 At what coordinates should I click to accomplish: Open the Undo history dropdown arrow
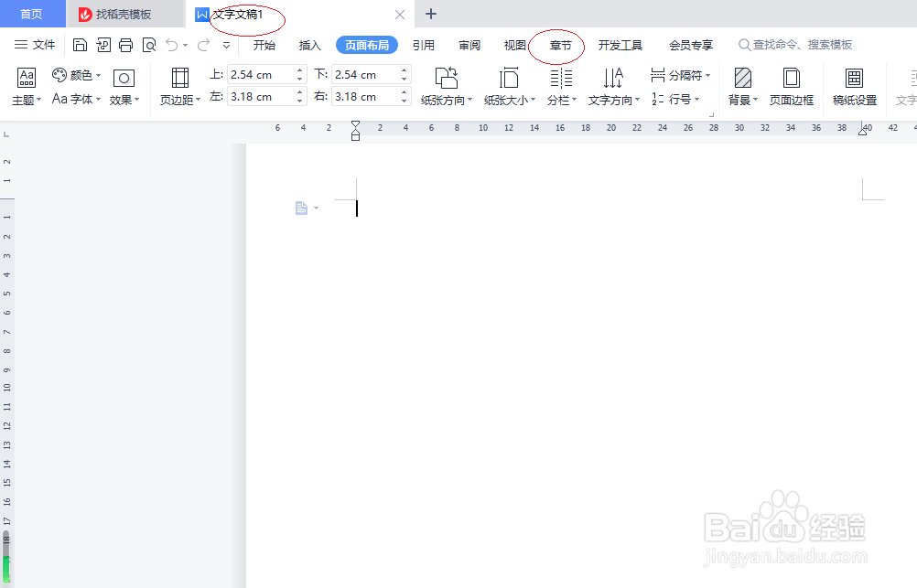click(x=186, y=45)
